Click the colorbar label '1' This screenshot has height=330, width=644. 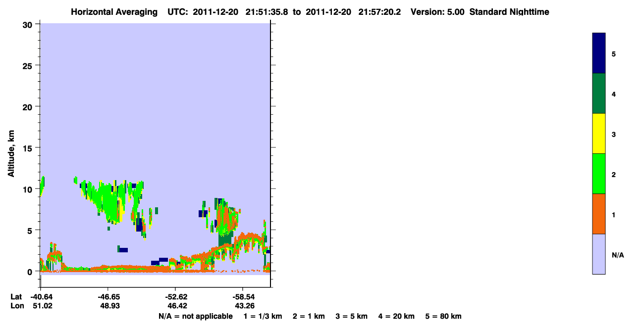[614, 215]
